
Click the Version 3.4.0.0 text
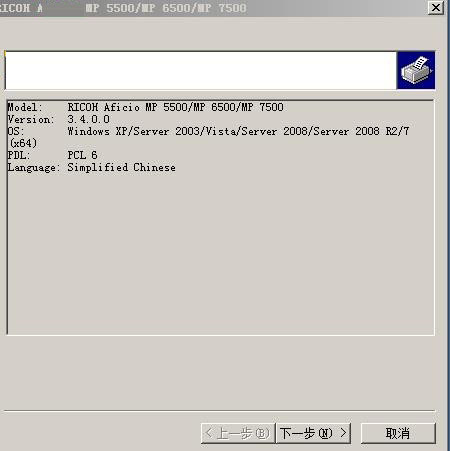pyautogui.click(x=58, y=119)
